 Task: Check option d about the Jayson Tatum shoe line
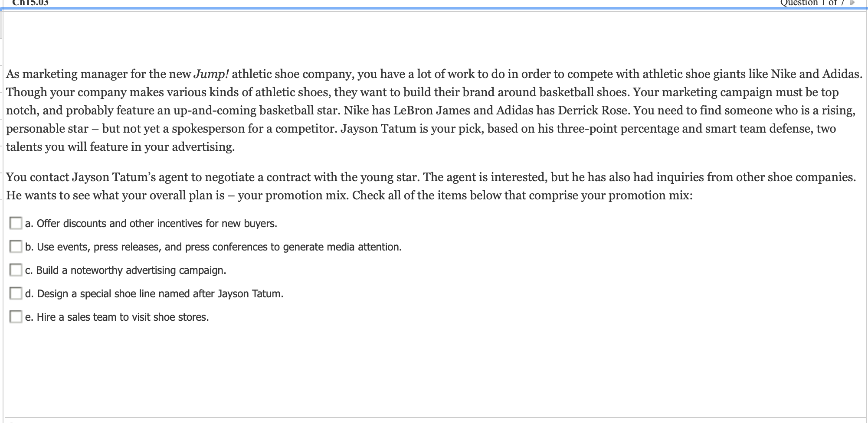click(16, 294)
